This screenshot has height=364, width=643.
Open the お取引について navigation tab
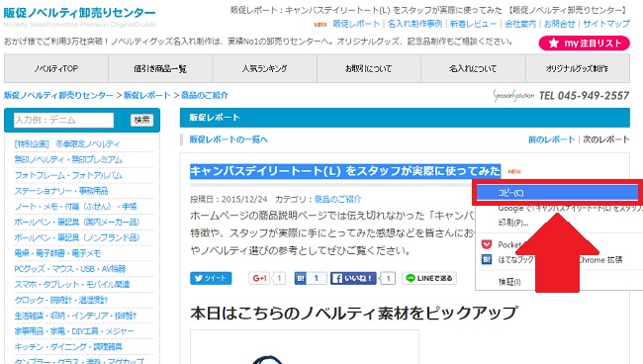(369, 68)
